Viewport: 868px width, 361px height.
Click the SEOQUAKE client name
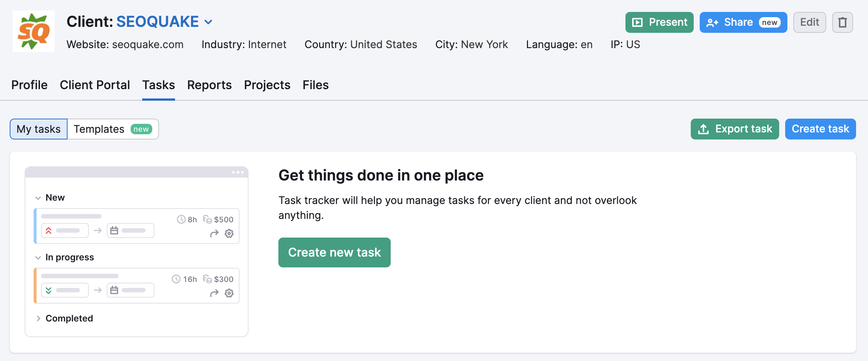tap(157, 22)
